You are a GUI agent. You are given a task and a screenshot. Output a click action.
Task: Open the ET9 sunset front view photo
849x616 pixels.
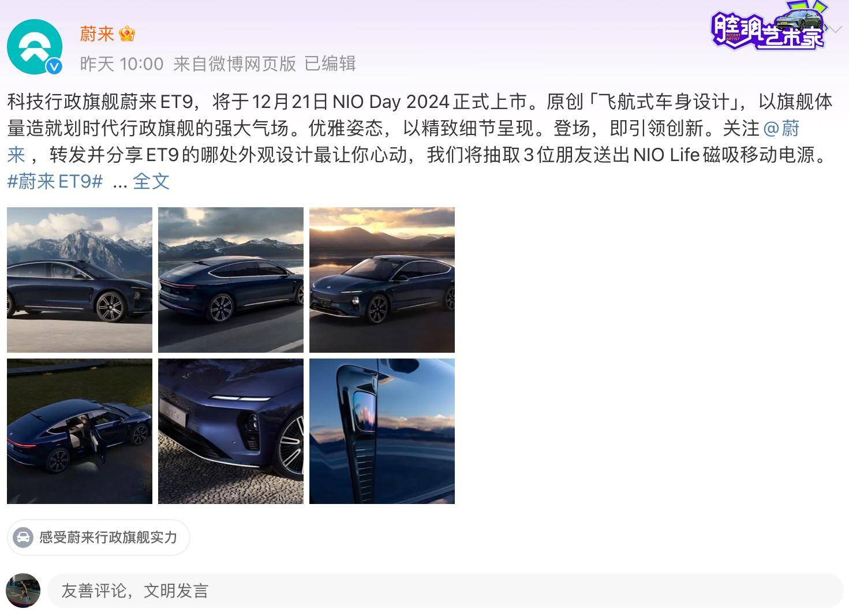pyautogui.click(x=382, y=280)
